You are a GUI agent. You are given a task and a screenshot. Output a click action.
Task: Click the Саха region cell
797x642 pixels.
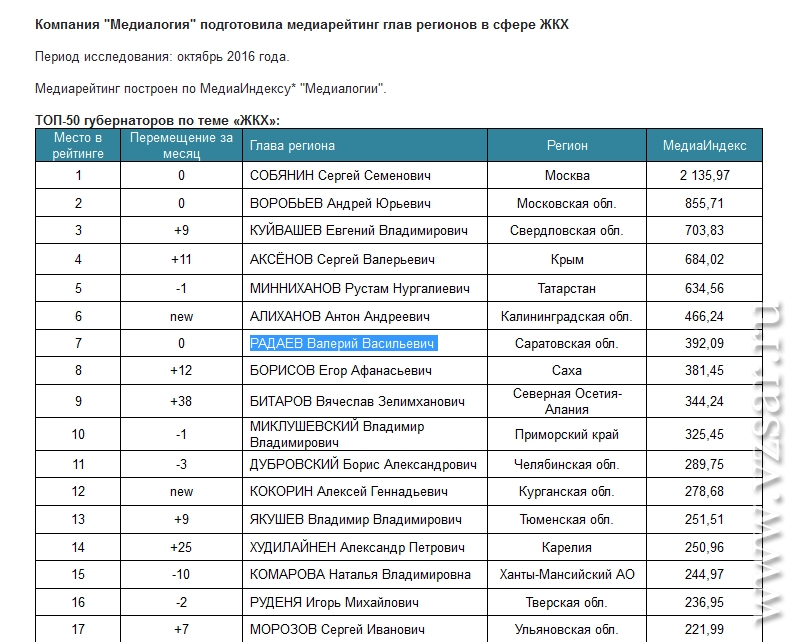tap(567, 370)
